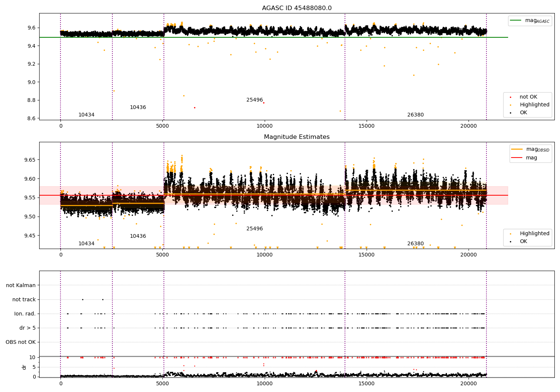
Task: Click the 10000 x-tick under the AGASC ID plot
Action: [265, 126]
